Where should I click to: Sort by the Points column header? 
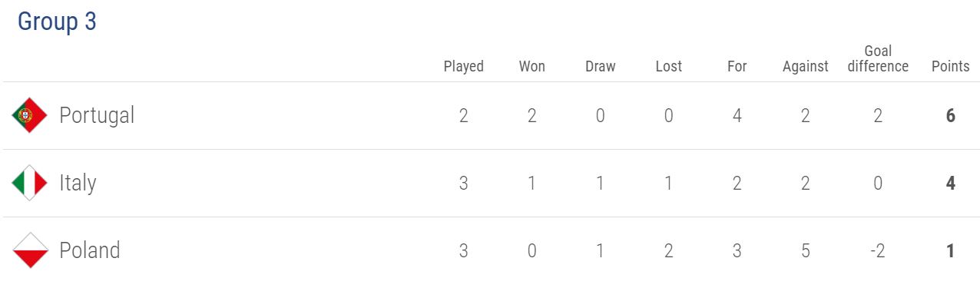tap(951, 66)
